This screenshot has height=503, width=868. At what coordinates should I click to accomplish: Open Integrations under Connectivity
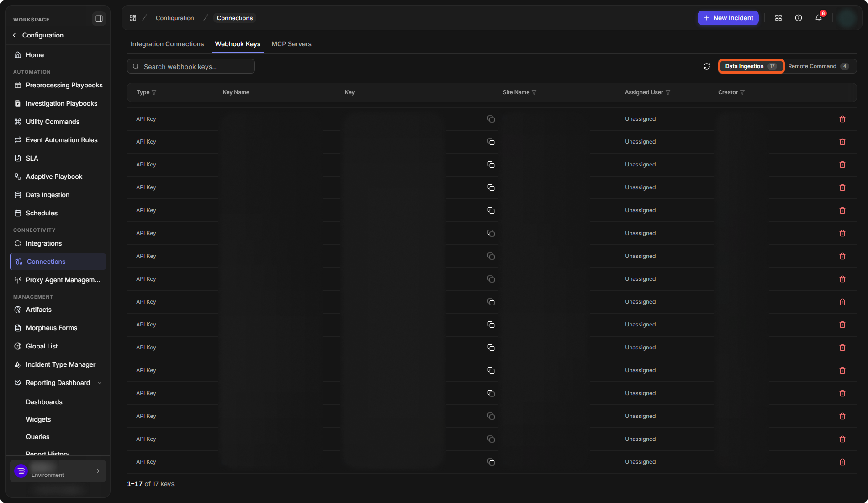(x=58, y=243)
